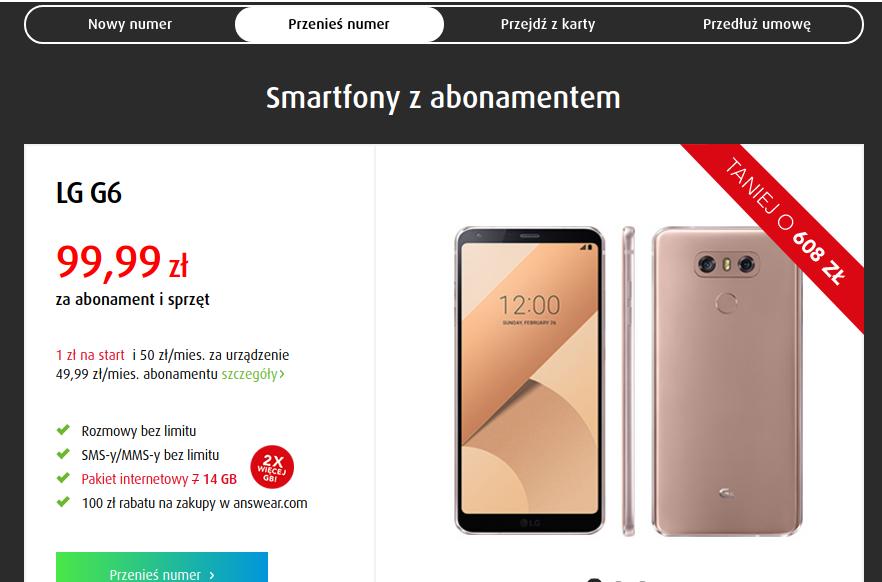
Task: Click the checkmark beside answear.com rabat
Action: pyautogui.click(x=63, y=502)
